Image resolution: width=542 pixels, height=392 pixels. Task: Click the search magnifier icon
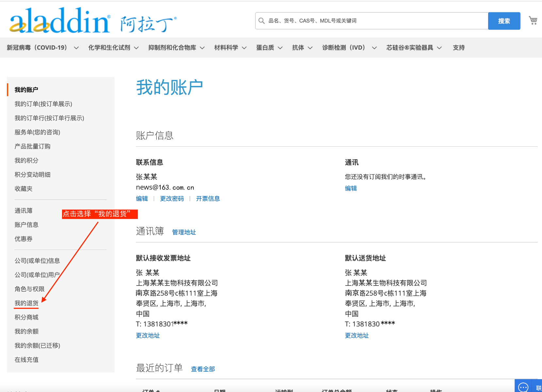pyautogui.click(x=262, y=21)
